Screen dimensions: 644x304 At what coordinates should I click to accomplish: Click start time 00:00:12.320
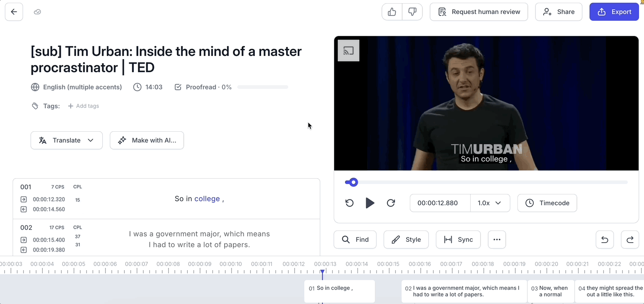tap(49, 199)
